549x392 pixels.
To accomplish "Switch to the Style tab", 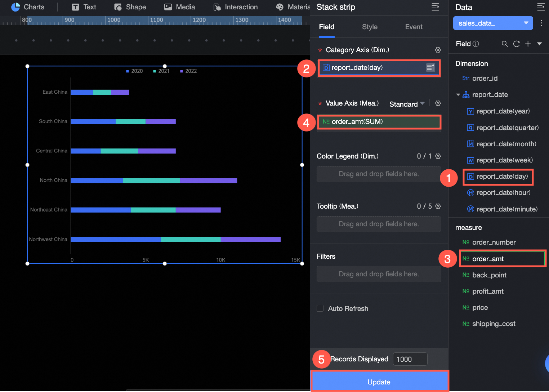I will coord(370,27).
